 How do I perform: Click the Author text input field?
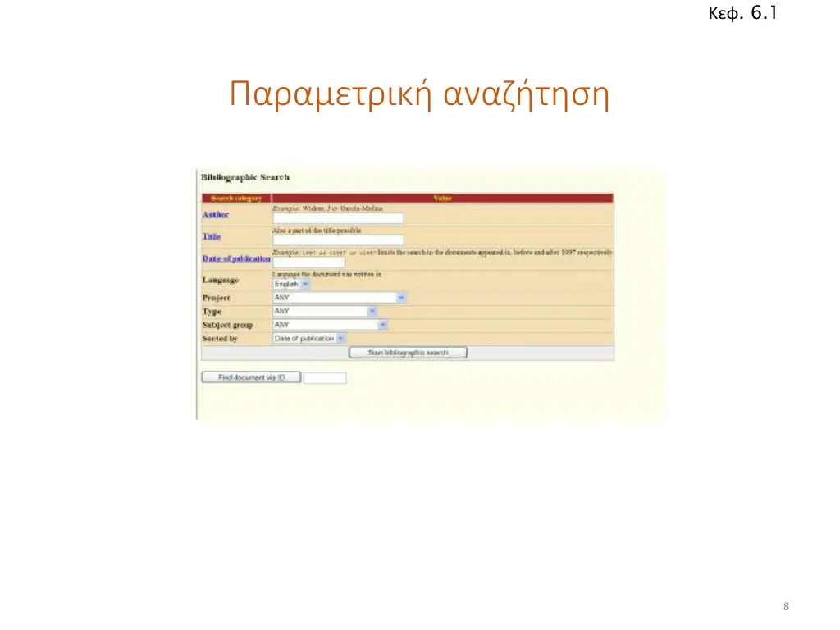pos(338,218)
